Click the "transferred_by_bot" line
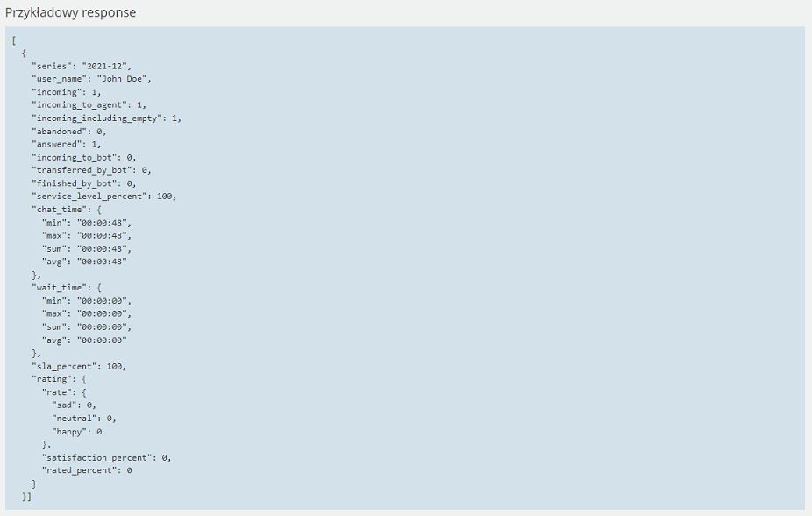The height and width of the screenshot is (516, 812). coord(92,170)
